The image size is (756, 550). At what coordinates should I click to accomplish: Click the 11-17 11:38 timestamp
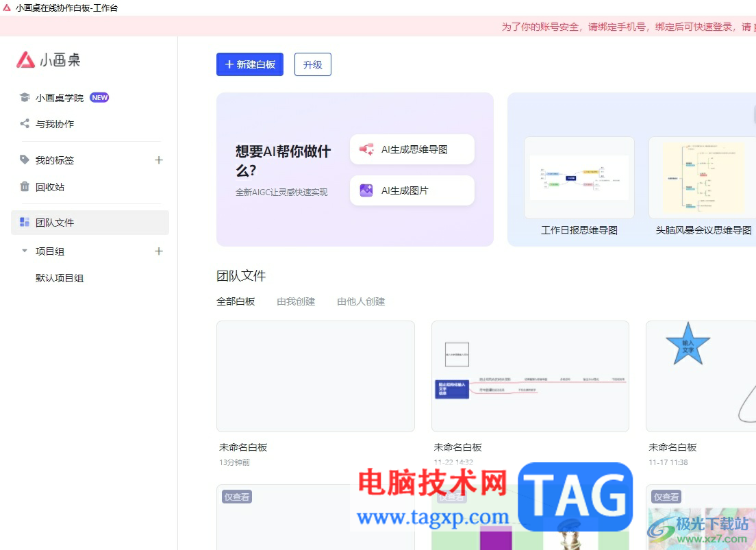coord(668,462)
